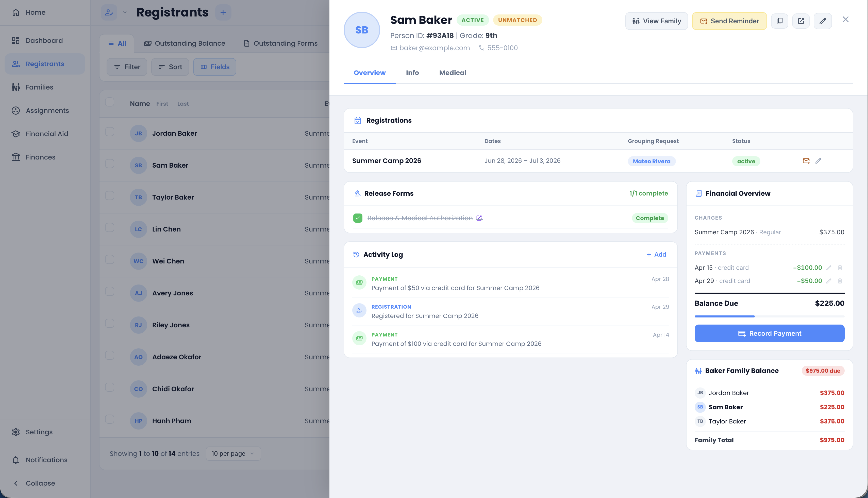Open the Home sidebar item

coord(45,12)
